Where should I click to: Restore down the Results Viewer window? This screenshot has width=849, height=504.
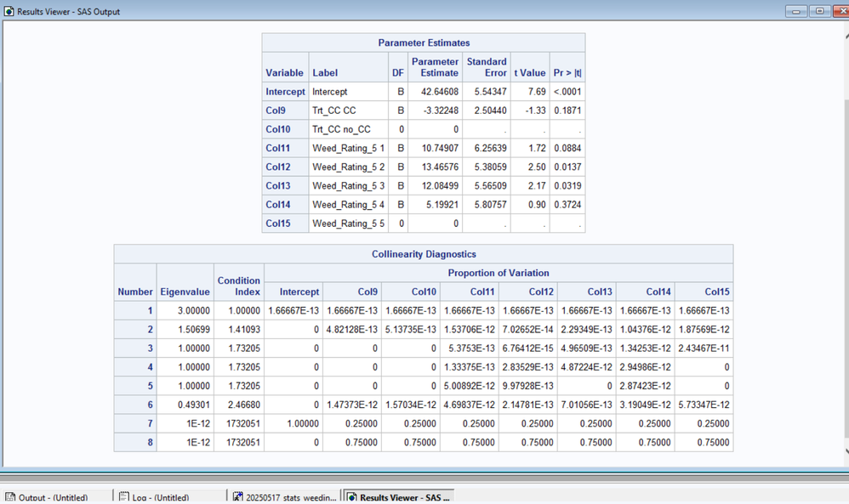click(x=818, y=11)
